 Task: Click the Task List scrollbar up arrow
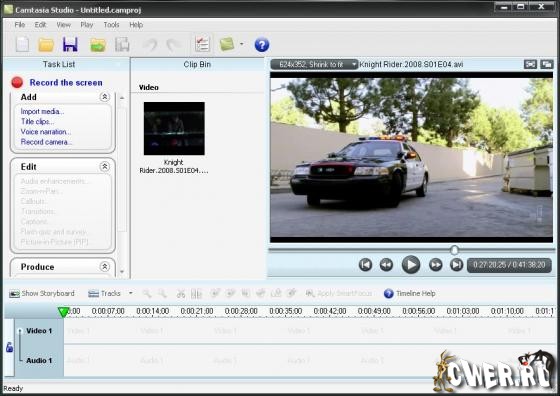pos(122,97)
